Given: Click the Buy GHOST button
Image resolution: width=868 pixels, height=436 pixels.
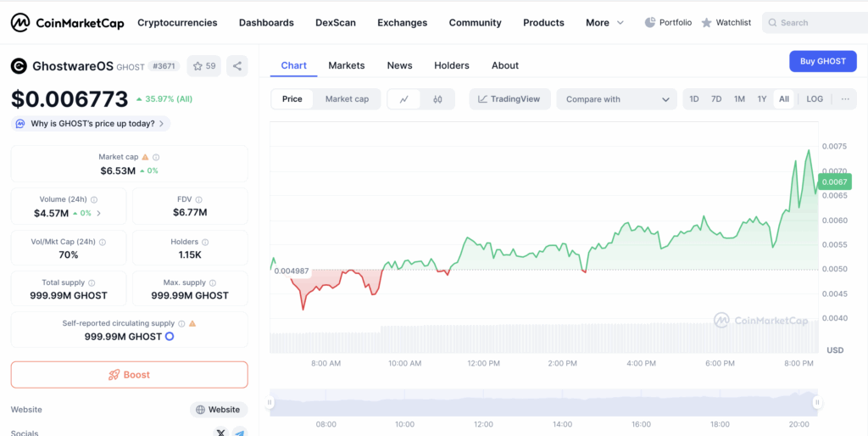Looking at the screenshot, I should tap(822, 61).
